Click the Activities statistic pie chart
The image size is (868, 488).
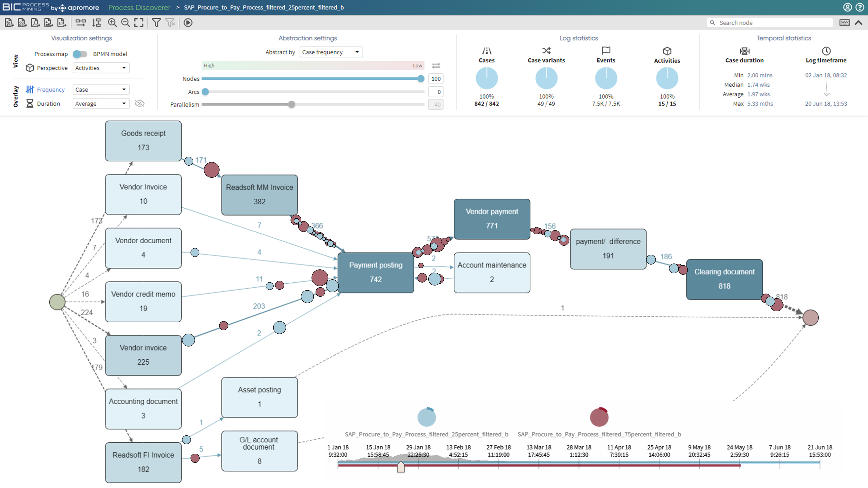pyautogui.click(x=667, y=78)
